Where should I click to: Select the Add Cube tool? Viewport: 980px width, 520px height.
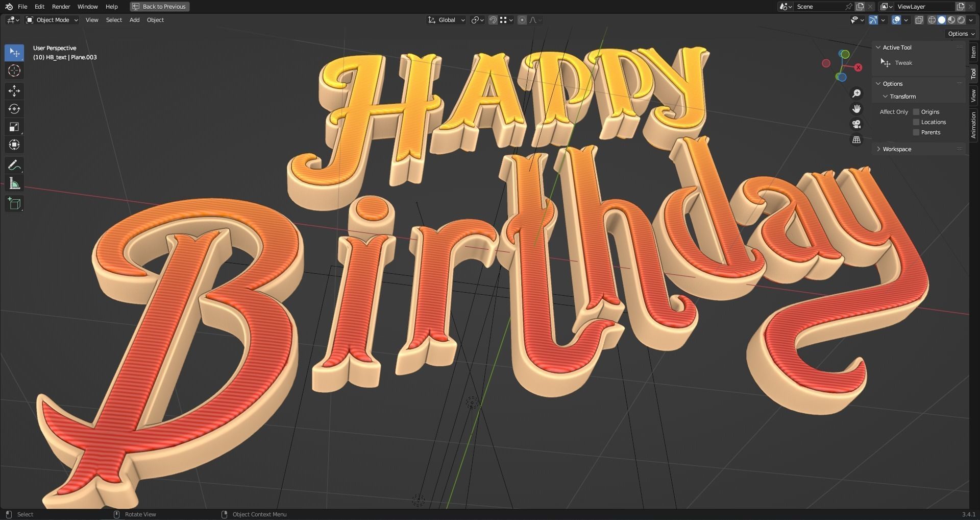pyautogui.click(x=14, y=203)
